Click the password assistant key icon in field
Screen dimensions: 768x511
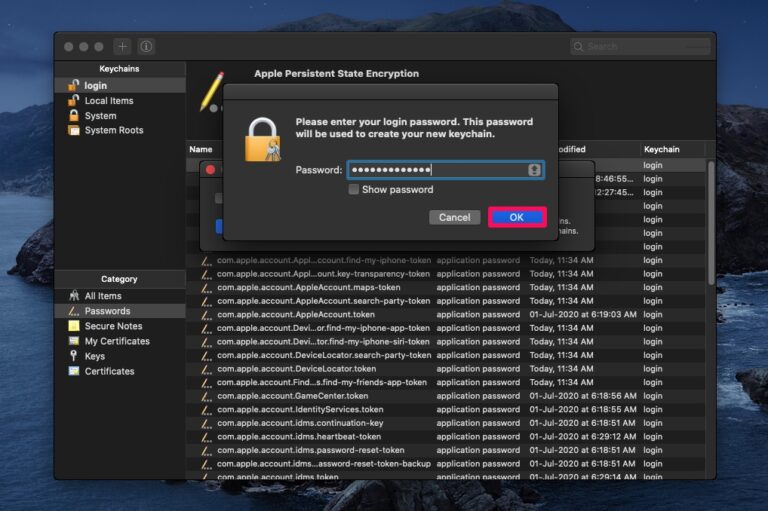534,170
